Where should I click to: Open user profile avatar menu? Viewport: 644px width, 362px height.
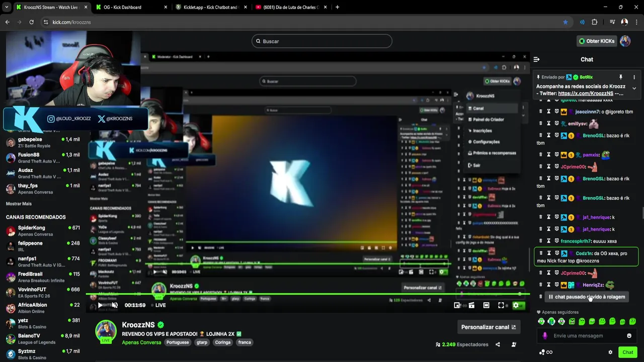pos(625,41)
